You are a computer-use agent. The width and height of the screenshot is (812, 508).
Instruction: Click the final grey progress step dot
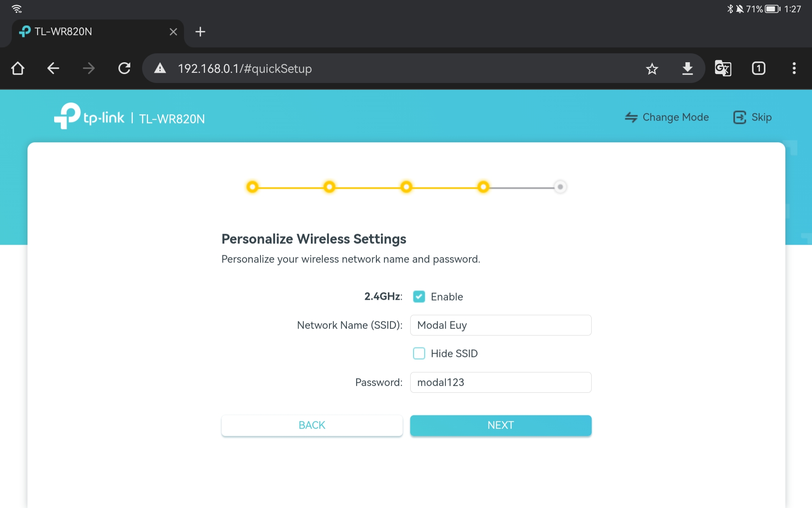[x=560, y=187]
